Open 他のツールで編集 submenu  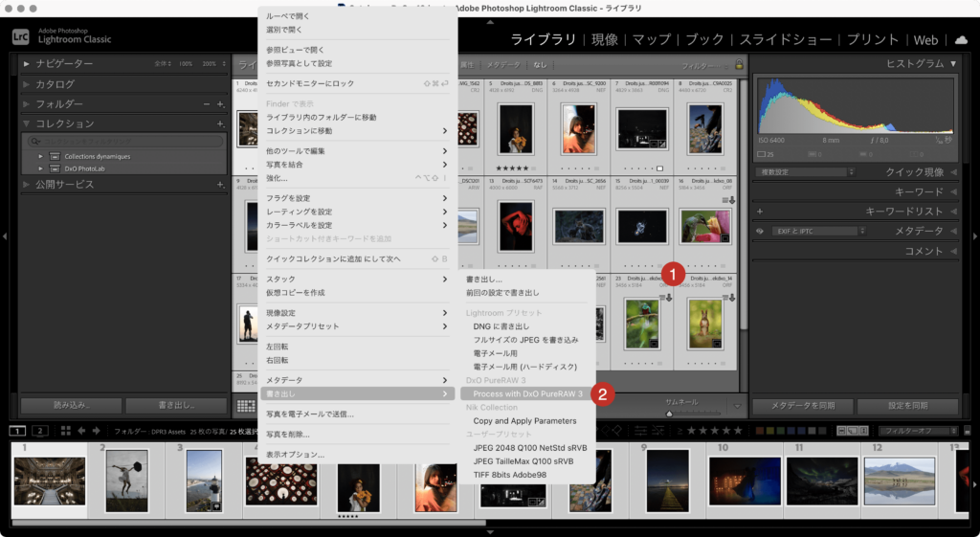click(358, 150)
